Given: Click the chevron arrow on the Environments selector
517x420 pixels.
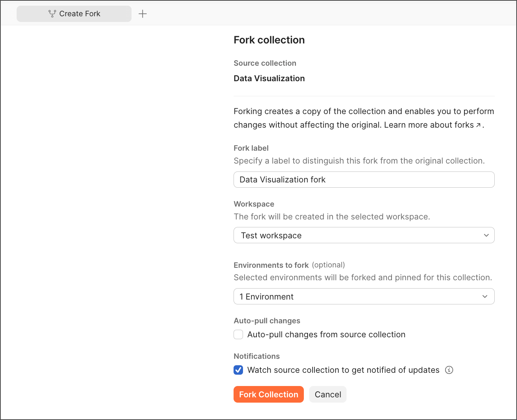Looking at the screenshot, I should coord(485,296).
